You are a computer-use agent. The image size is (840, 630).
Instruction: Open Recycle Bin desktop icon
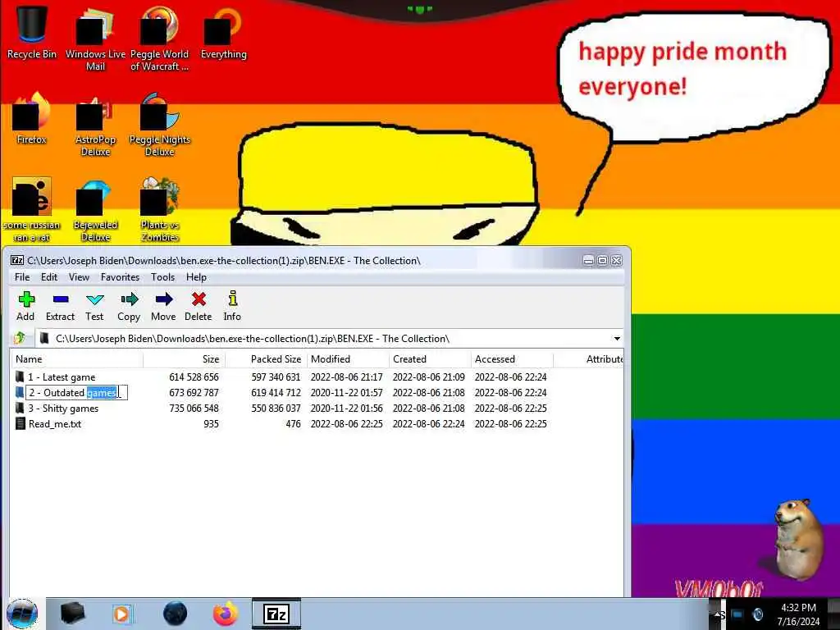[x=32, y=32]
